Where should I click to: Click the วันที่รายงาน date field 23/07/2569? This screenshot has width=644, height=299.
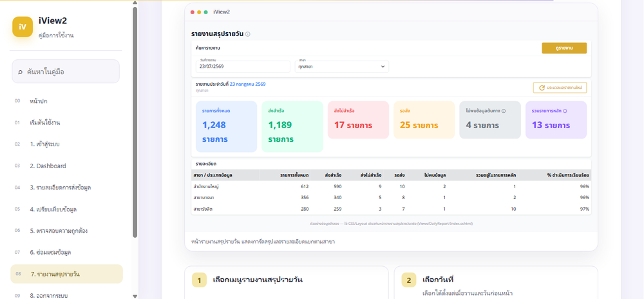coord(243,66)
